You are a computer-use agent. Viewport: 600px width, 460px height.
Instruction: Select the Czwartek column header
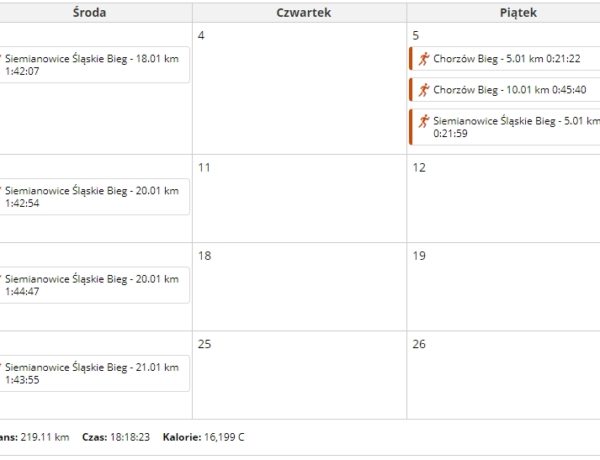tap(303, 13)
